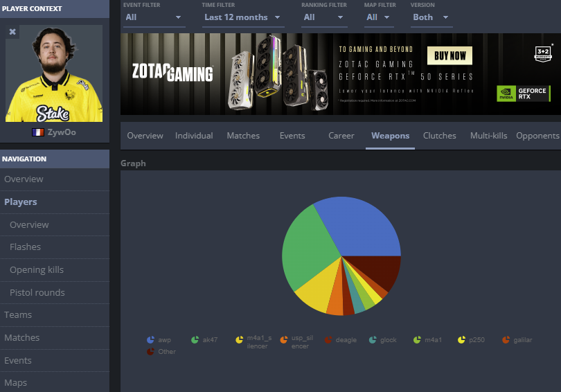The height and width of the screenshot is (392, 561).
Task: Open the Time Filter Last 12 months dropdown
Action: coord(243,17)
